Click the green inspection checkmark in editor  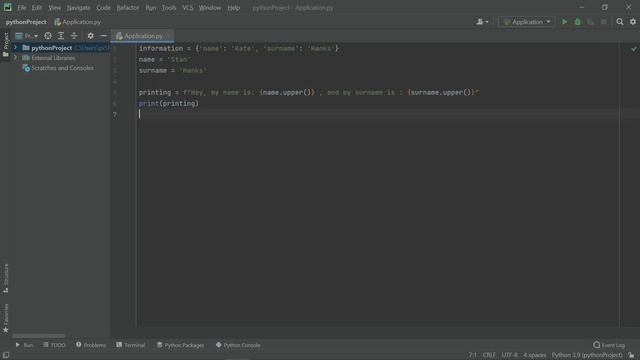click(633, 49)
